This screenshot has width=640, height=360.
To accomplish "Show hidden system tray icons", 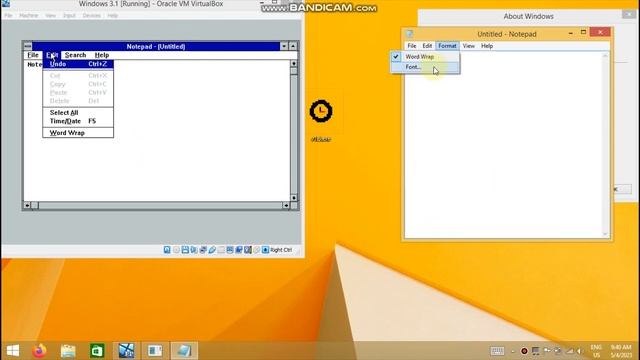I will pyautogui.click(x=513, y=351).
